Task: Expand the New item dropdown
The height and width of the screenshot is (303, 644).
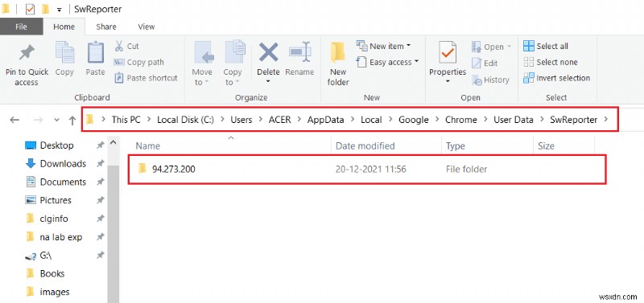Action: tap(409, 46)
